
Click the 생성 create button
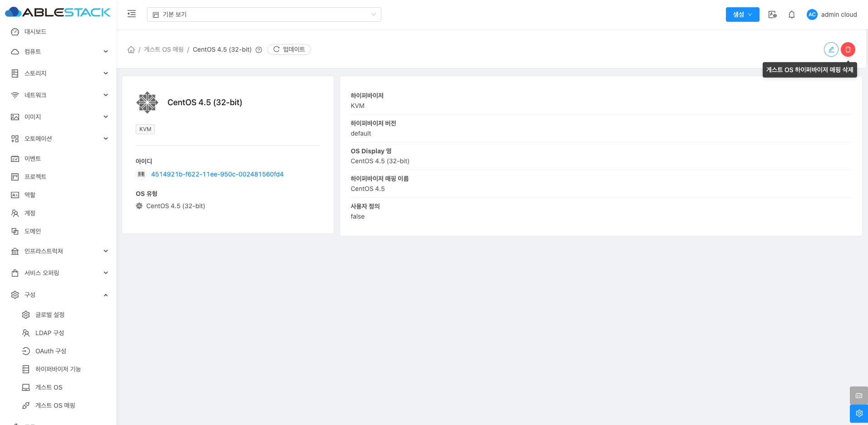click(x=742, y=15)
